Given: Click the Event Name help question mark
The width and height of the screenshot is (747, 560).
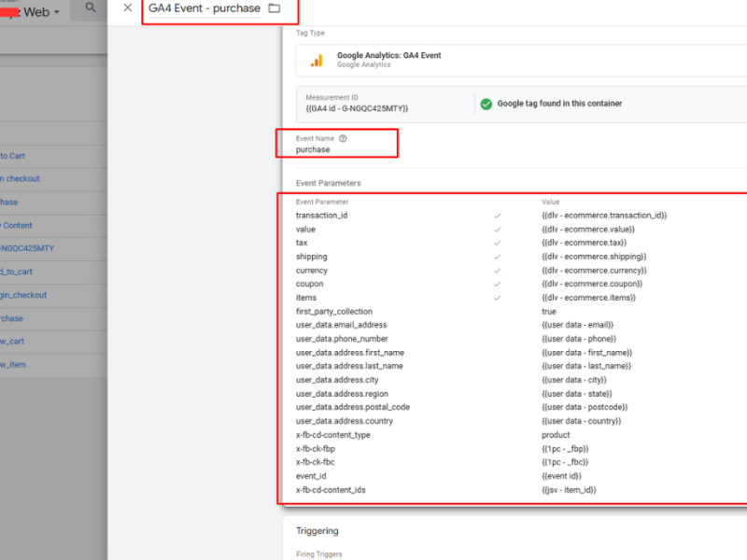Looking at the screenshot, I should click(x=343, y=138).
